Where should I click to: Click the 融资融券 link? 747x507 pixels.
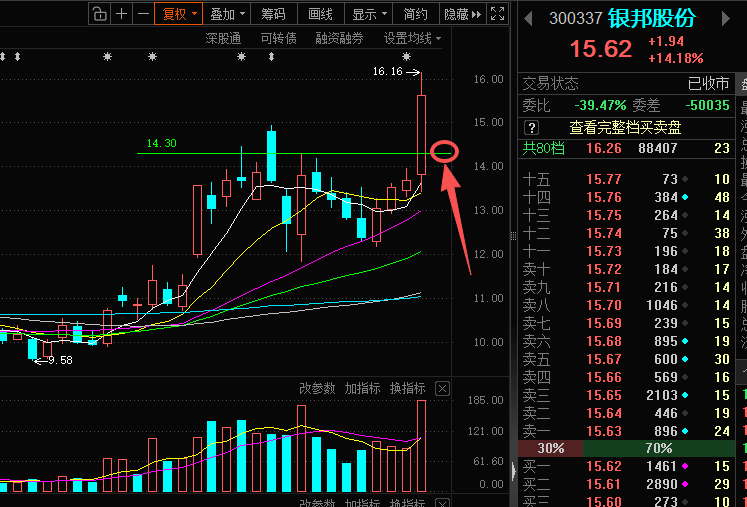[x=339, y=38]
